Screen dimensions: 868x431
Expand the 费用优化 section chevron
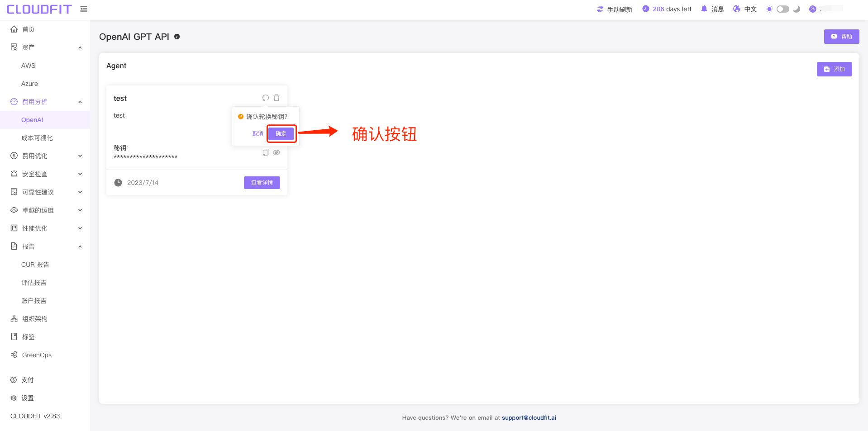[80, 156]
